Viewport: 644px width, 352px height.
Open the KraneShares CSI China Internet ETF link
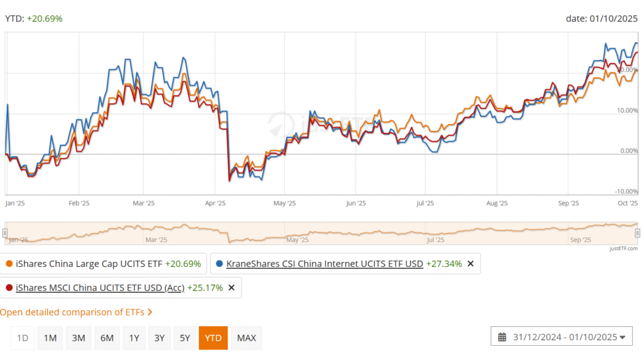click(x=325, y=264)
